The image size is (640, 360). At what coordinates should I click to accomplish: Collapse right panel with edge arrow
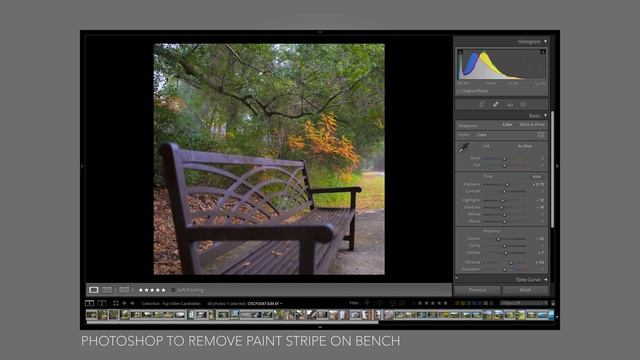[x=557, y=166]
